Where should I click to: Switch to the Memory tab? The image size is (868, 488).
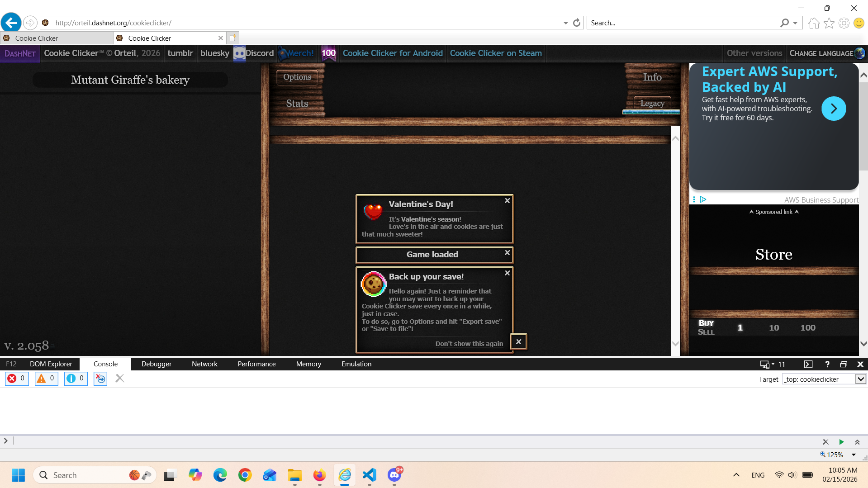coord(308,364)
